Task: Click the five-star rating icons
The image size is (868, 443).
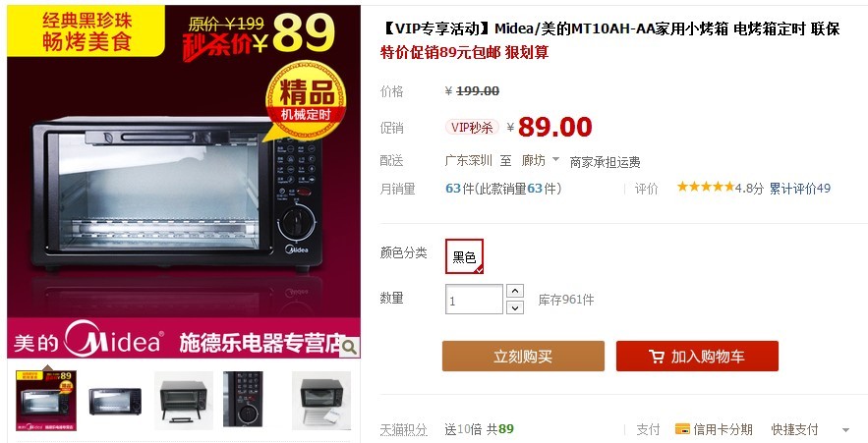Action: click(x=706, y=187)
